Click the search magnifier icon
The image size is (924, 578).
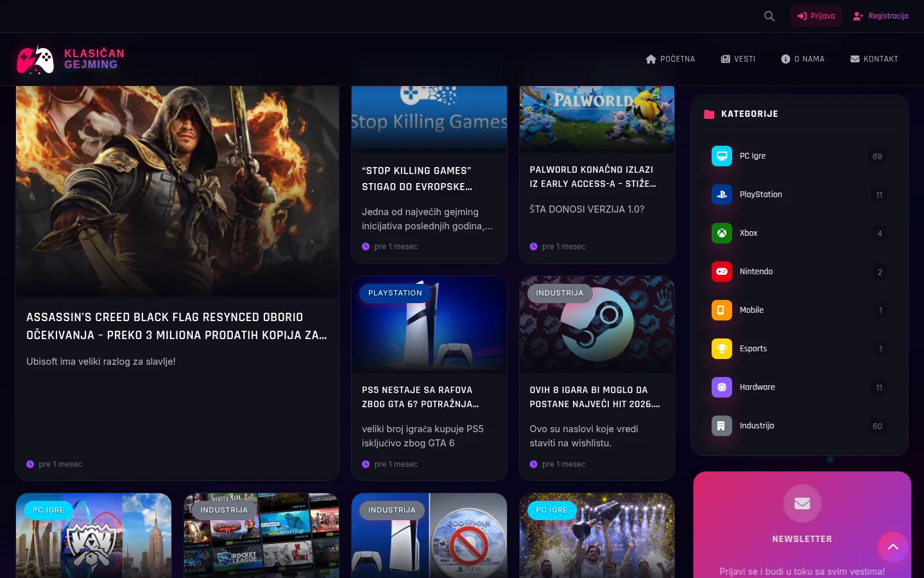coord(769,16)
